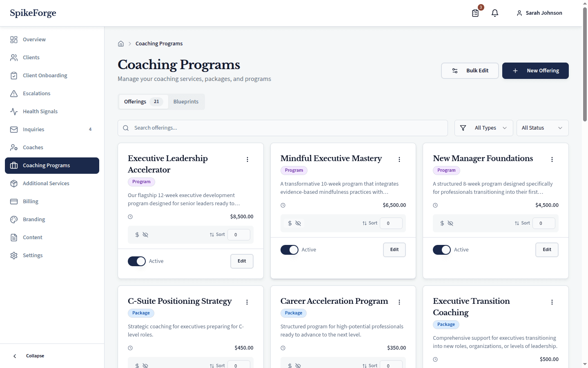The image size is (588, 368).
Task: Click the clipboard icon with badge 3
Action: point(475,13)
